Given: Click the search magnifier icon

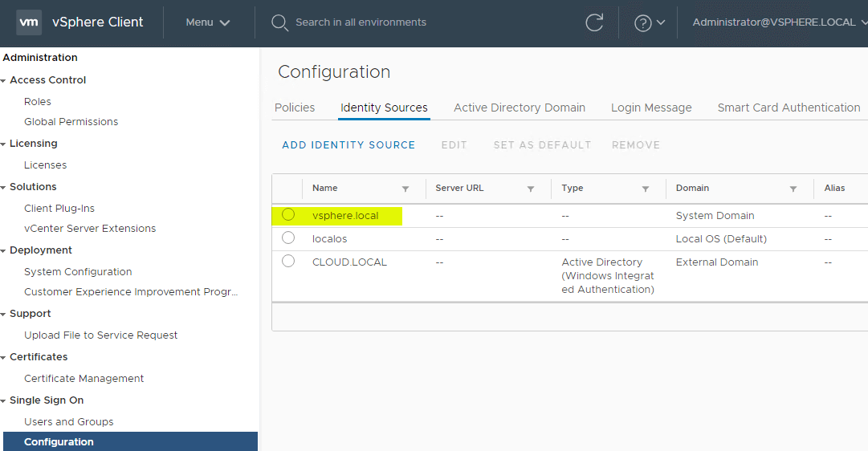Looking at the screenshot, I should 279,22.
